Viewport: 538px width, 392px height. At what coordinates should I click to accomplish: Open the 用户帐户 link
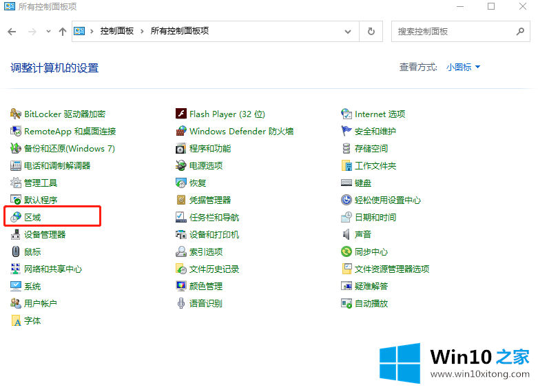(40, 304)
